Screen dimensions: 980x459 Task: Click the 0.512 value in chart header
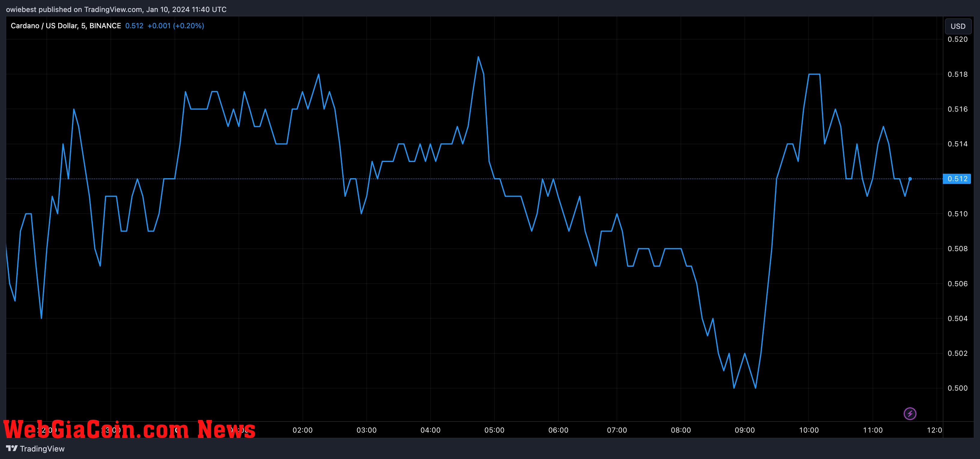coord(134,25)
